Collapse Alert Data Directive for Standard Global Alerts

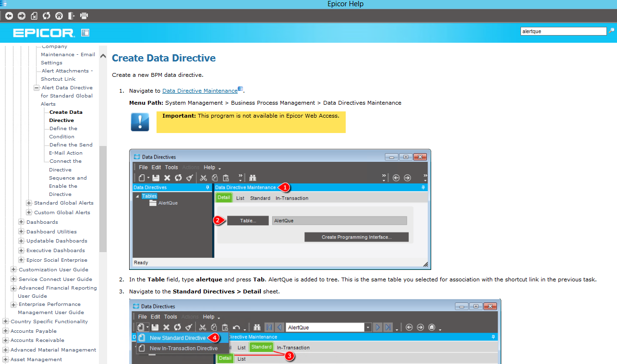36,88
